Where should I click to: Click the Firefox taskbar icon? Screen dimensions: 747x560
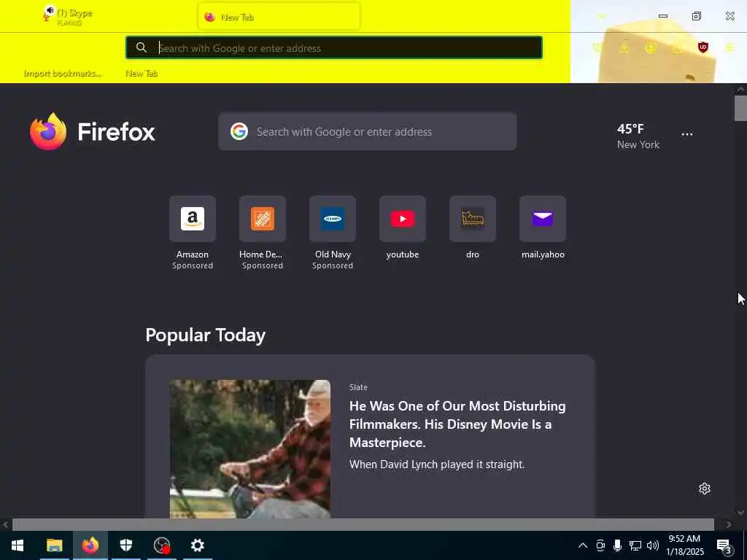coord(90,545)
